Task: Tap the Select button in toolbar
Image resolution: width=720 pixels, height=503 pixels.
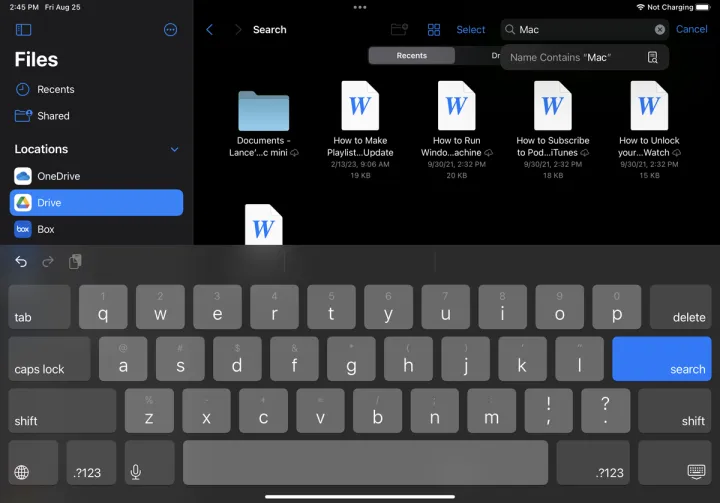Action: click(471, 30)
